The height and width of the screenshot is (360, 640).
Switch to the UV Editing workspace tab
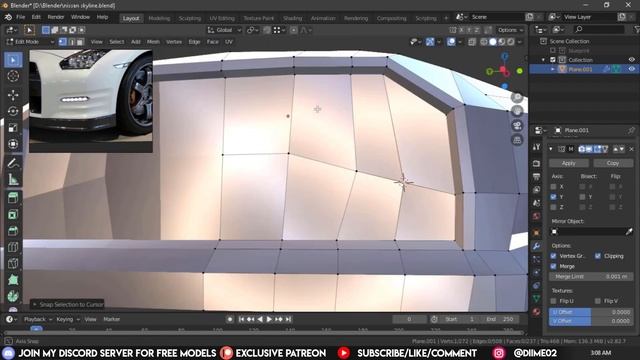click(x=222, y=18)
